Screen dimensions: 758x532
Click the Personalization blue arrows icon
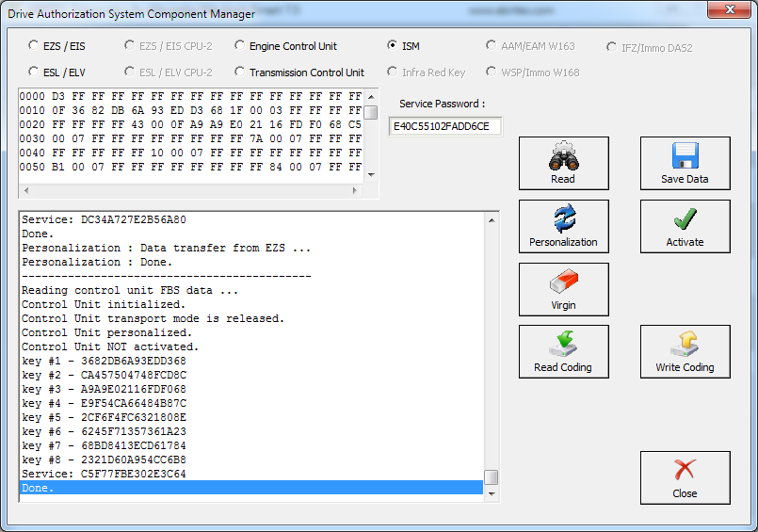[x=564, y=218]
